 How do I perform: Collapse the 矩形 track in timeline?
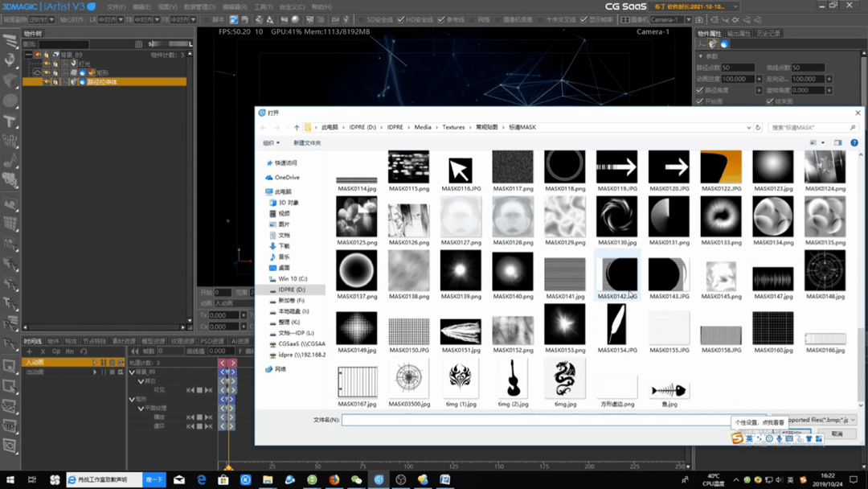click(x=133, y=399)
